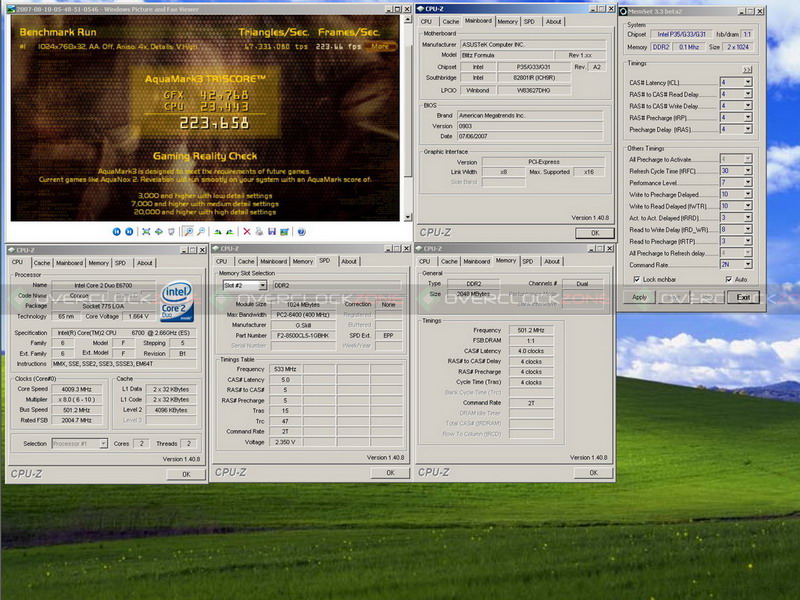800x600 pixels.
Task: Open SPD tab in ASUSTeK CPU-Z window
Action: 529,21
